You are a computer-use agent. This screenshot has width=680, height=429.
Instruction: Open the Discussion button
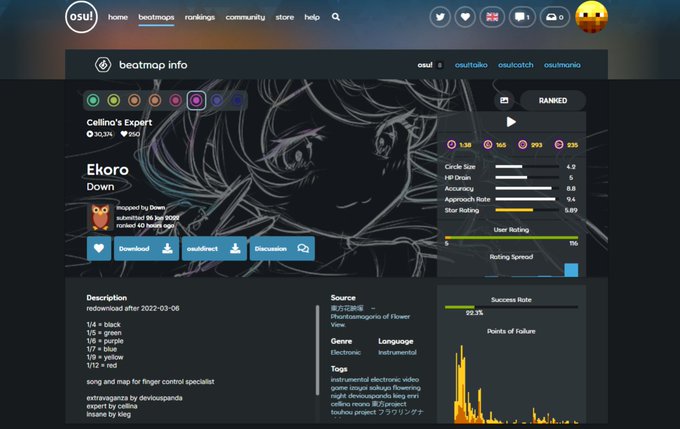[282, 249]
